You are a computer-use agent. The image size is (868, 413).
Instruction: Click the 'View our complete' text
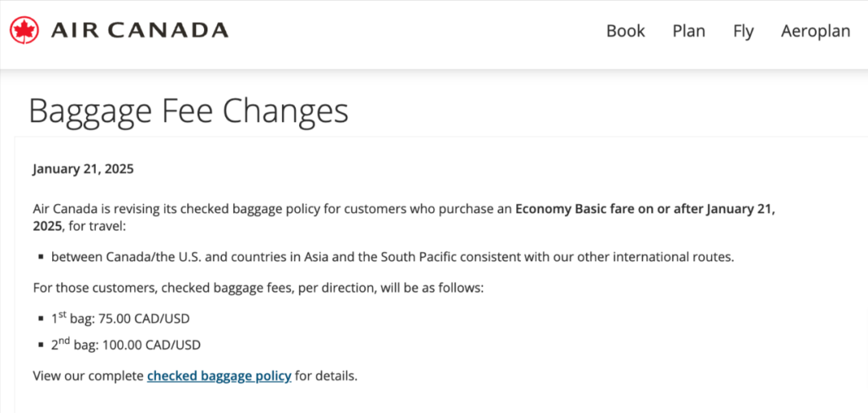click(x=88, y=375)
